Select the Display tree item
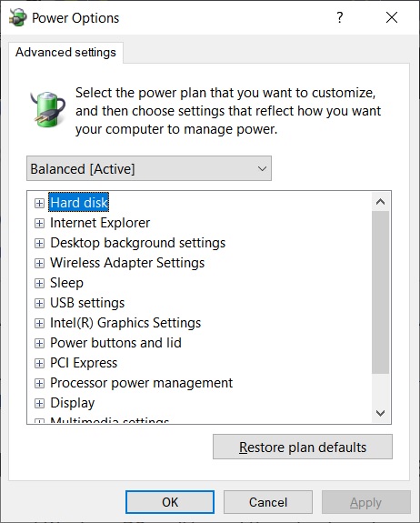The height and width of the screenshot is (523, 420). pos(73,403)
